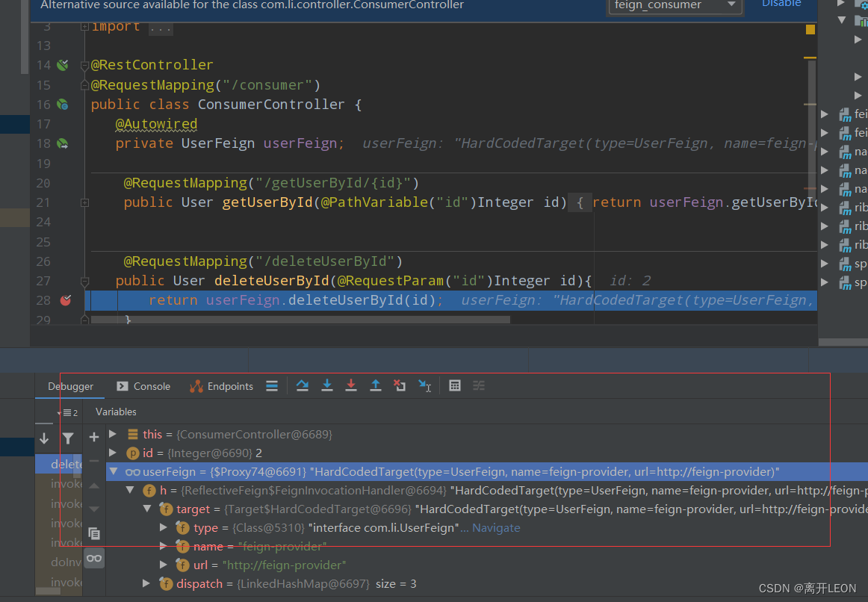
Task: Collapse the userFeign variable node
Action: tap(114, 471)
